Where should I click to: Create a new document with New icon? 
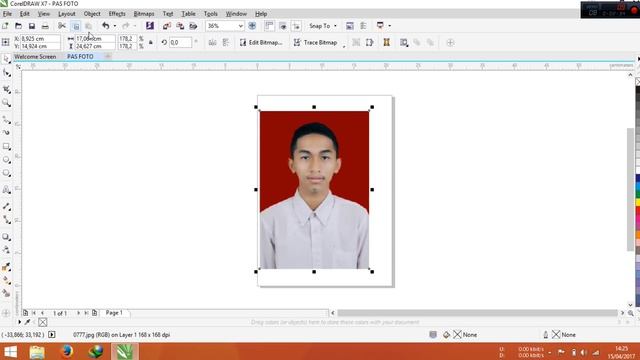(5, 26)
